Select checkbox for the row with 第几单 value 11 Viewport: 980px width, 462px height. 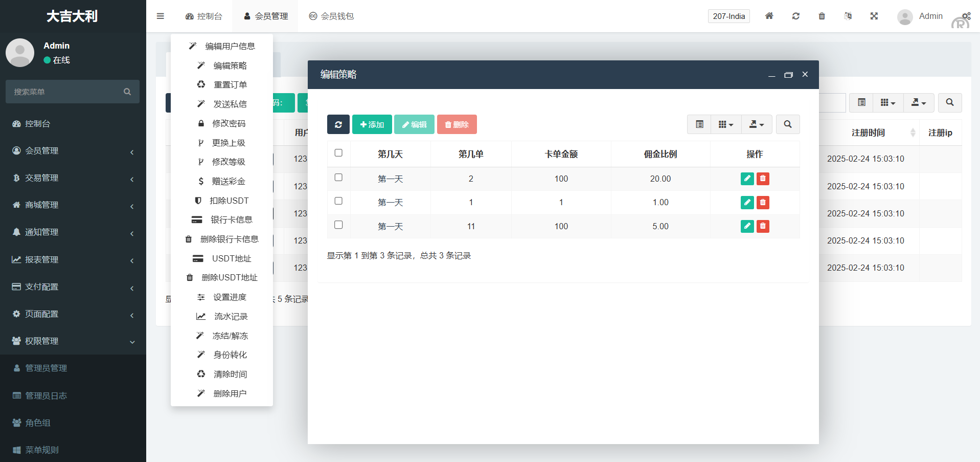pos(338,225)
